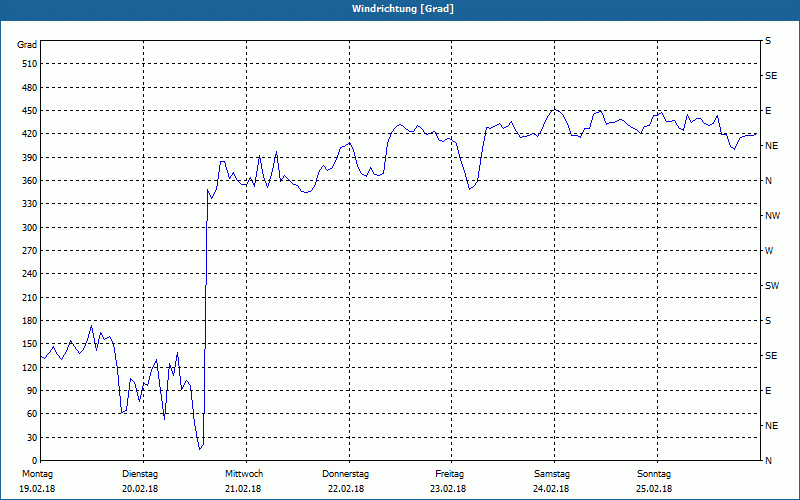Click the 'Mittwoch' day label
The image size is (800, 500).
(x=244, y=474)
